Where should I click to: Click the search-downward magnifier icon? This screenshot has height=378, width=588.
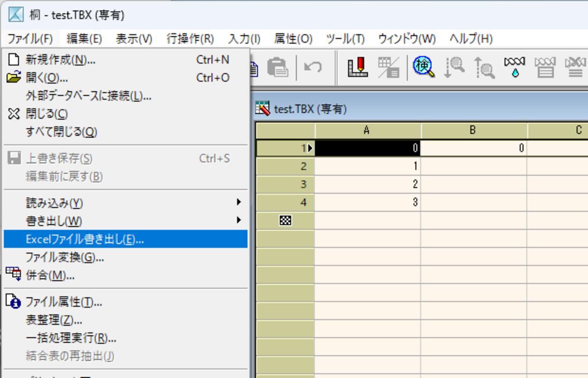[454, 67]
